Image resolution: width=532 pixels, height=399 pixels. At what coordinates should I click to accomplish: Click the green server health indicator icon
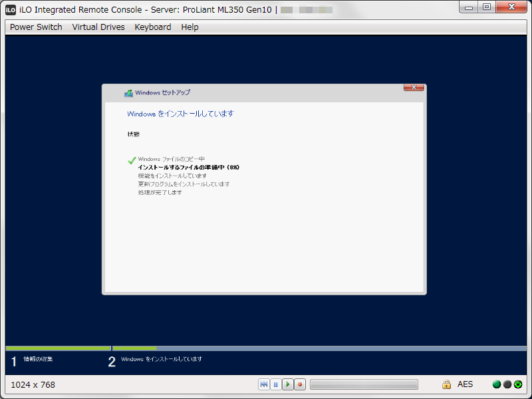tap(496, 384)
